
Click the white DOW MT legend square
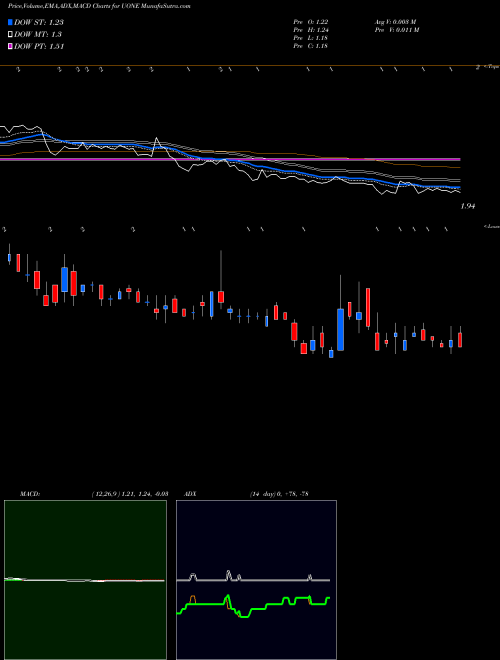pyautogui.click(x=11, y=35)
